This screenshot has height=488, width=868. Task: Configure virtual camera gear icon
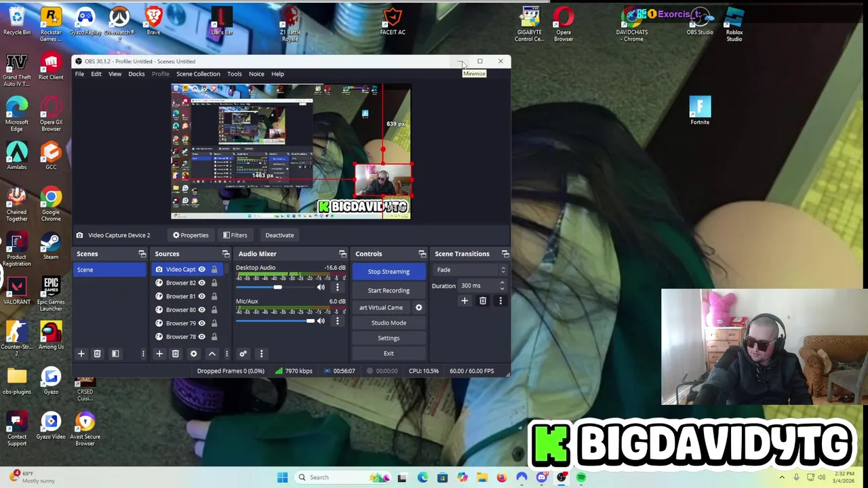point(418,308)
